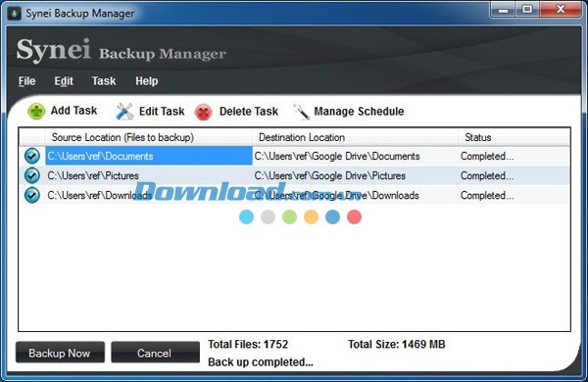Start backup with Backup Now button

point(60,353)
